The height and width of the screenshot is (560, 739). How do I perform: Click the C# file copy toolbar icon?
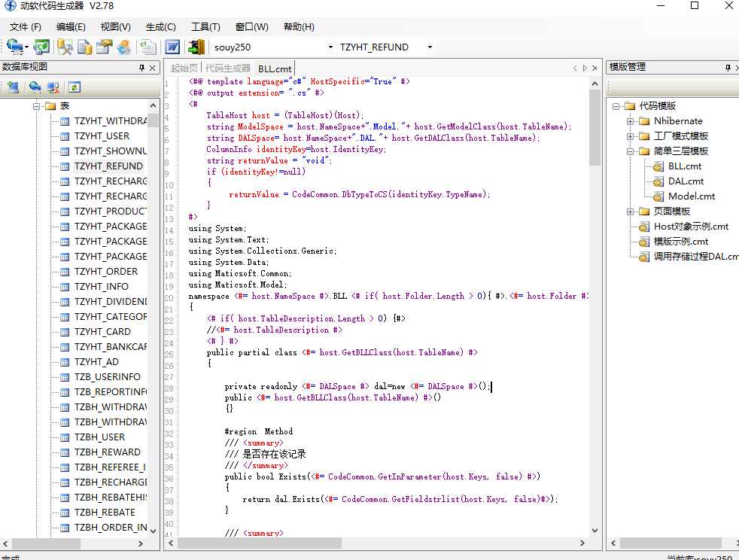[x=147, y=47]
